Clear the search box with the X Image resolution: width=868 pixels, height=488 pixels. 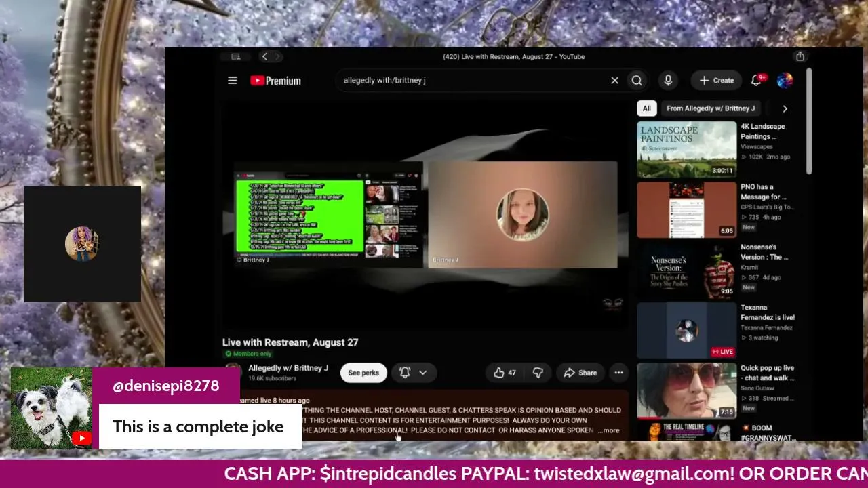[x=614, y=81]
